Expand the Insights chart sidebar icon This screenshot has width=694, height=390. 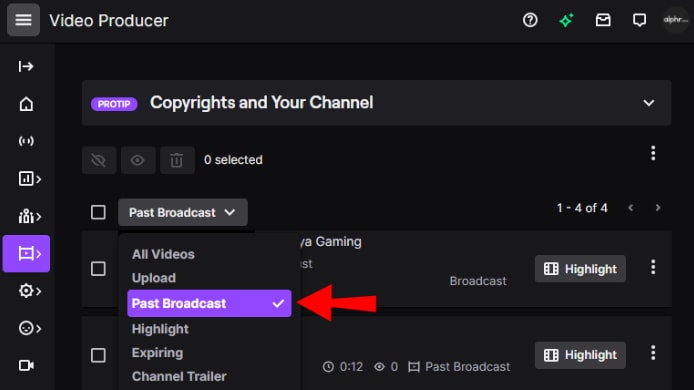29,179
